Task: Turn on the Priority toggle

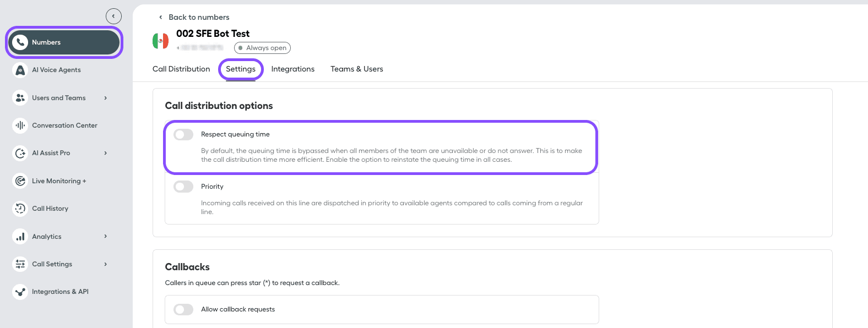Action: click(183, 187)
